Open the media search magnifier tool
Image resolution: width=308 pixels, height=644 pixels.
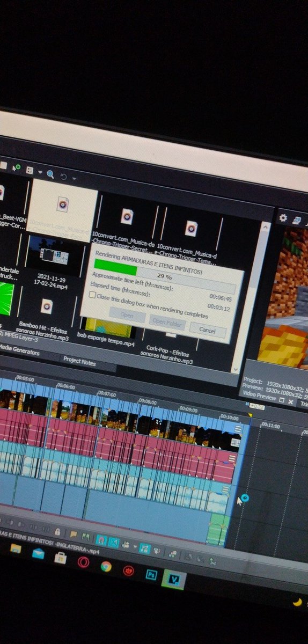(x=50, y=173)
